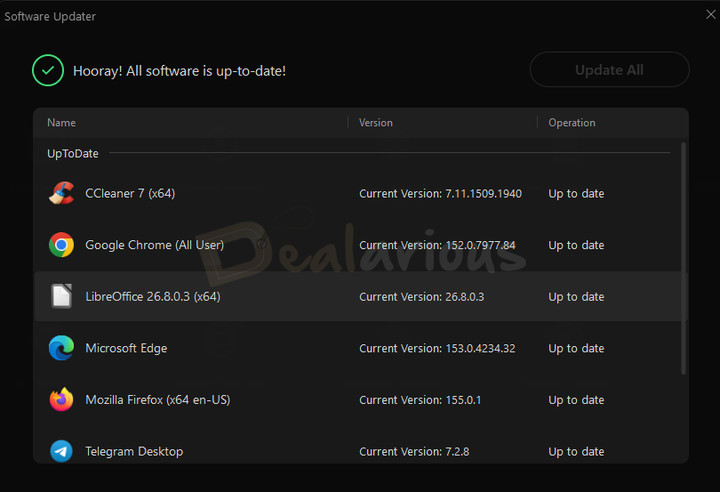720x492 pixels.
Task: Click the Update All button
Action: click(x=609, y=70)
